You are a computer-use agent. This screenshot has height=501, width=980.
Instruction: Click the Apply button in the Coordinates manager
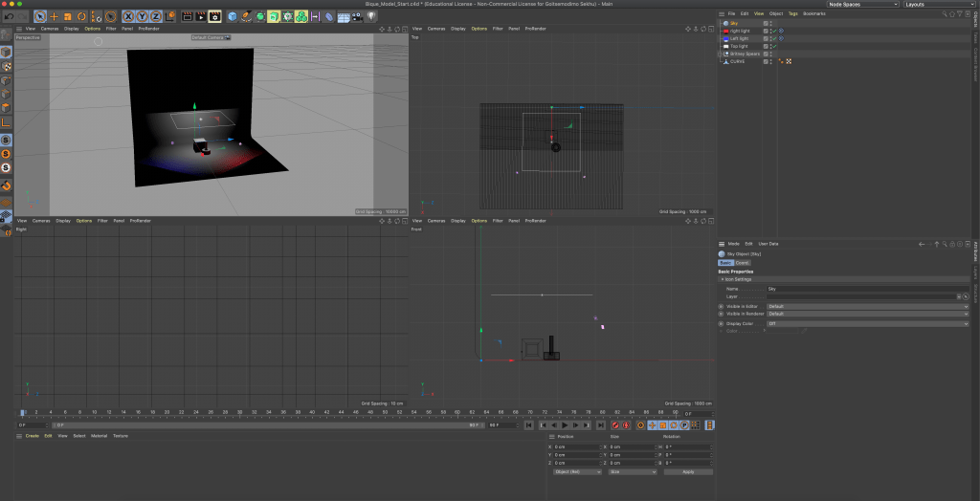tap(687, 471)
